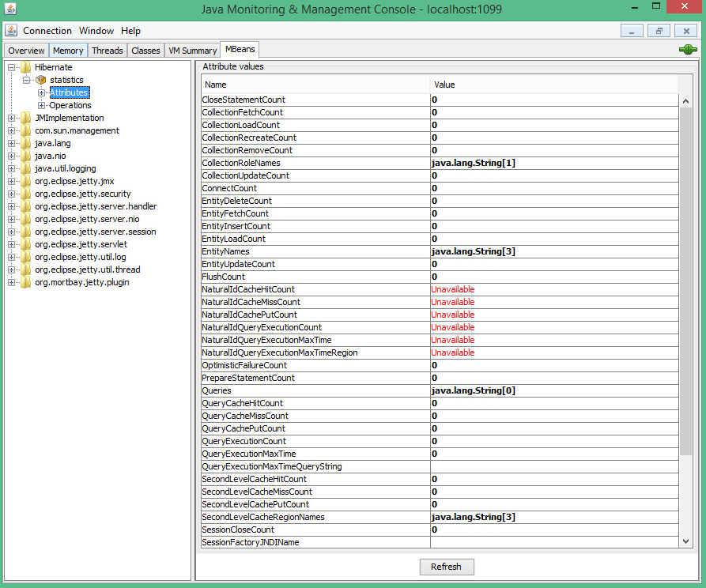This screenshot has width=706, height=588.
Task: Click the green connection status icon
Action: [688, 50]
